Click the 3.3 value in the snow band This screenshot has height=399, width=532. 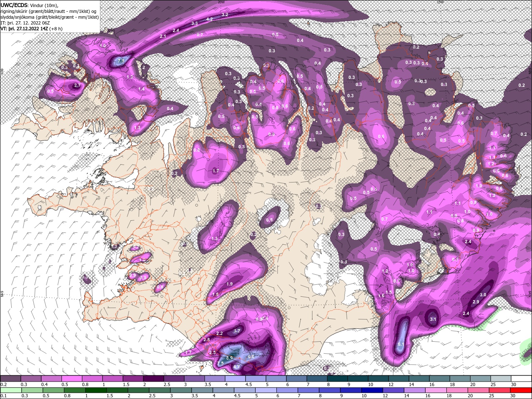195,24
